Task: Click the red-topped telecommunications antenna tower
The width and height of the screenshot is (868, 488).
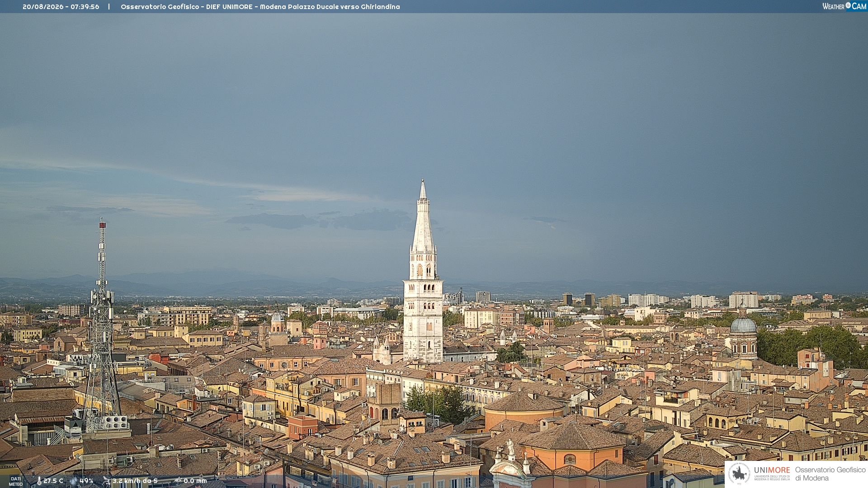Action: [x=102, y=325]
